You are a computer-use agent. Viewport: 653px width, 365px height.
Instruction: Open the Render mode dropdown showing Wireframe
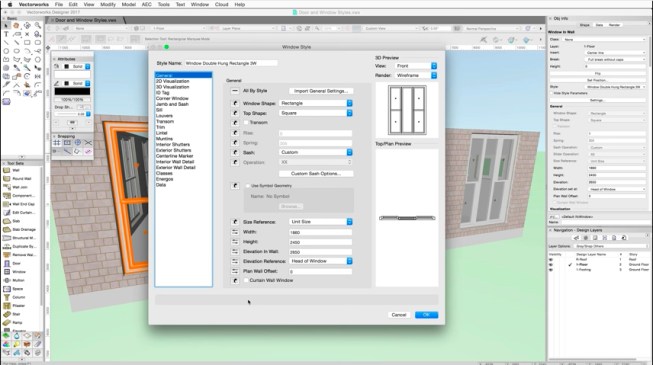pyautogui.click(x=416, y=75)
